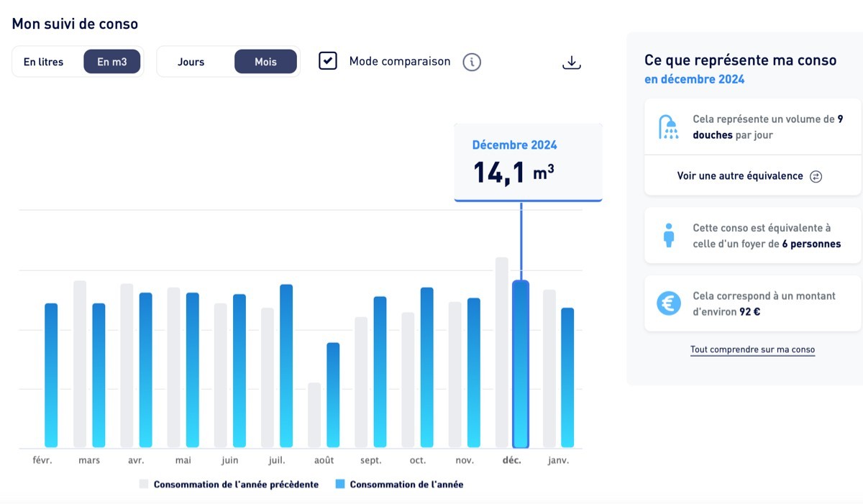Click the shower equivalence icon
The width and height of the screenshot is (863, 504).
pyautogui.click(x=669, y=127)
